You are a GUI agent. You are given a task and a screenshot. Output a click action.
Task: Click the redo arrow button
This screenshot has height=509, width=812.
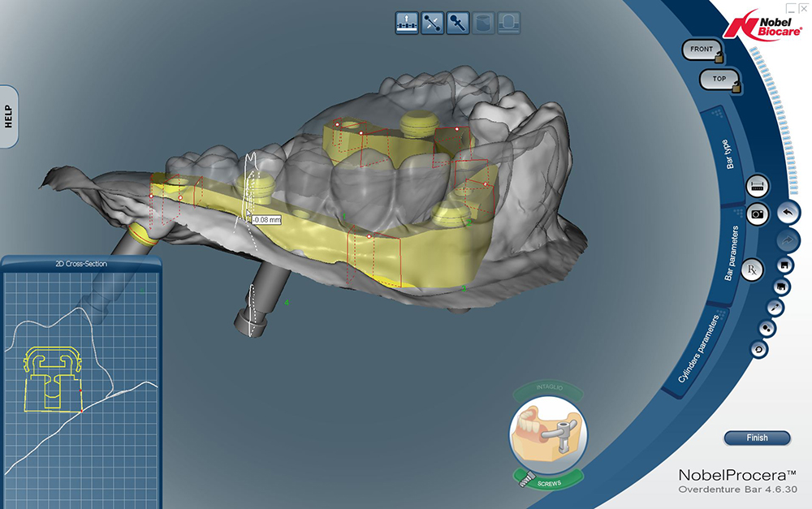click(x=786, y=239)
